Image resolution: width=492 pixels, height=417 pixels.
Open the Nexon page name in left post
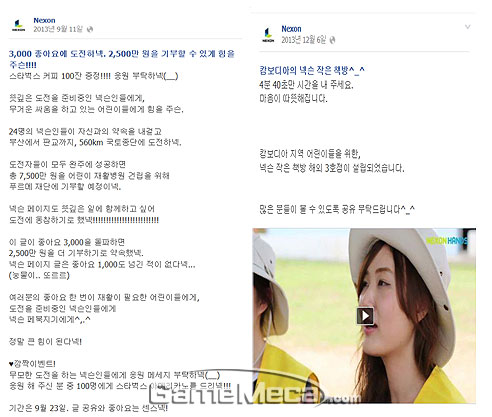44,20
